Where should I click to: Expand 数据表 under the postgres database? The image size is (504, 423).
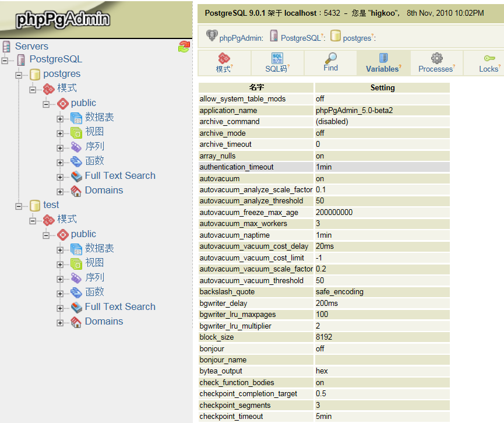(x=60, y=119)
